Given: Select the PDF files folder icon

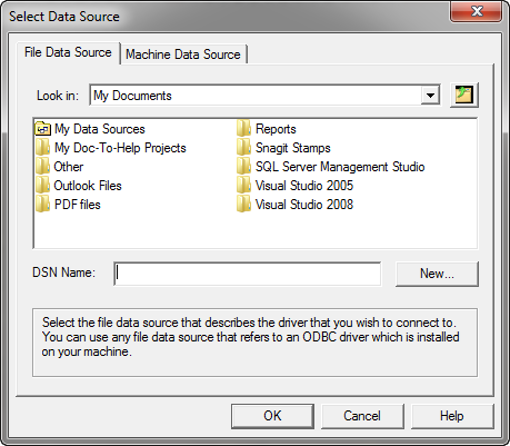Looking at the screenshot, I should (43, 204).
